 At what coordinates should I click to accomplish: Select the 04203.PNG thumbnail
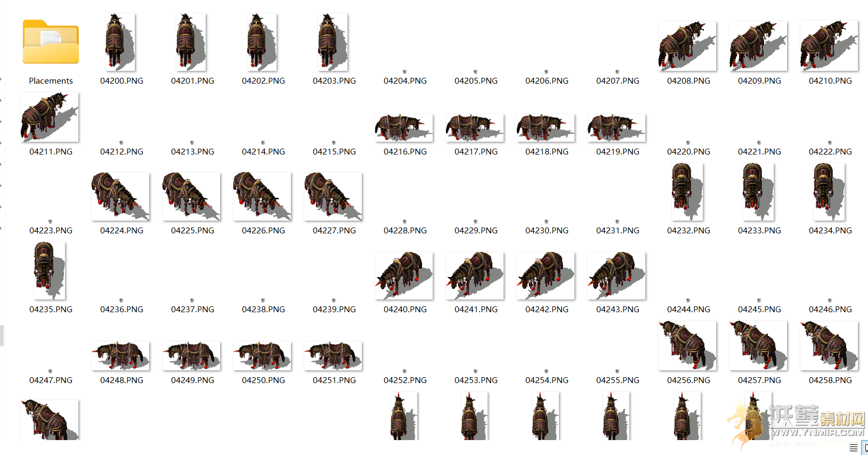click(x=332, y=42)
